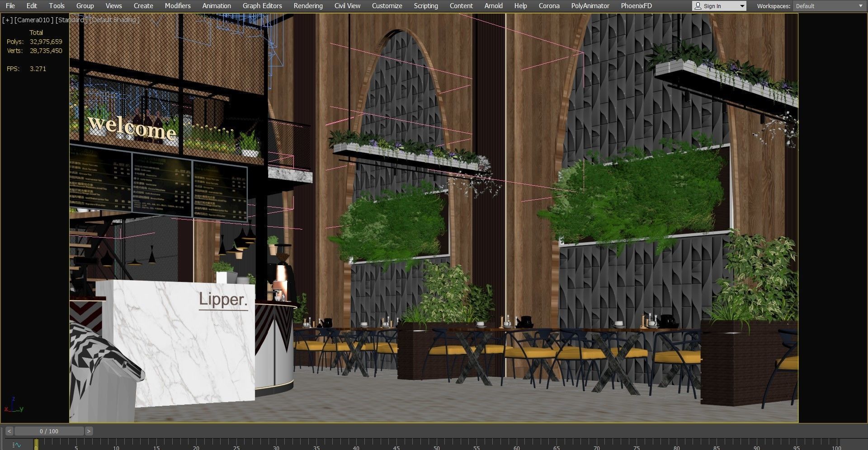Open the Corona menu

click(x=549, y=6)
